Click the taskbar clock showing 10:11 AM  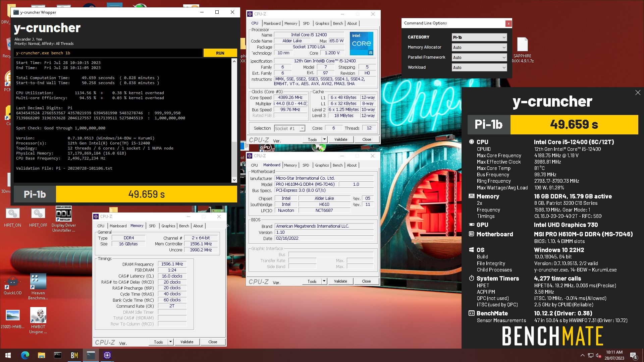[614, 355]
